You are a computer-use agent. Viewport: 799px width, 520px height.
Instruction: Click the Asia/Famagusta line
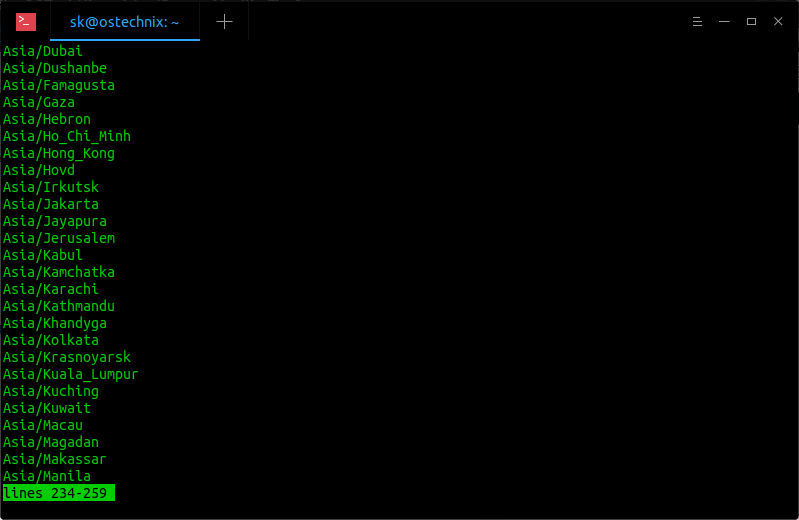[59, 85]
